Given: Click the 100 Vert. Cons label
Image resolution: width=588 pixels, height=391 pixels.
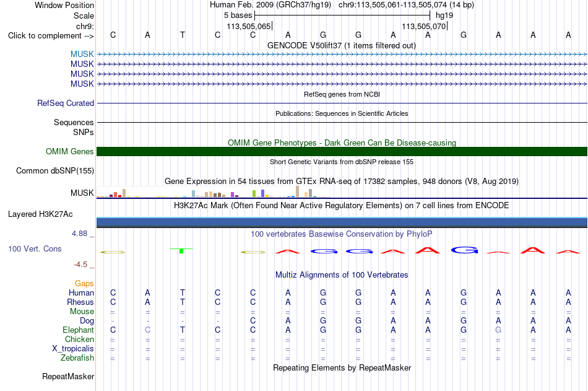Looking at the screenshot, I should [x=35, y=248].
